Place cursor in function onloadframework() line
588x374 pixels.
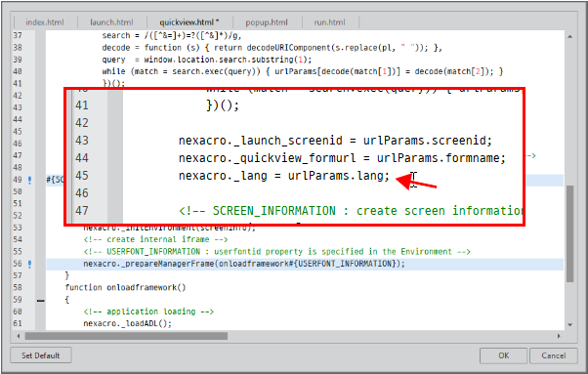click(125, 287)
